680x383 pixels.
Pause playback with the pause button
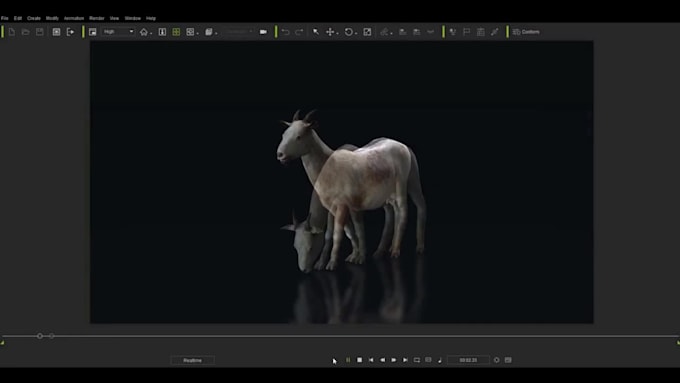click(348, 360)
